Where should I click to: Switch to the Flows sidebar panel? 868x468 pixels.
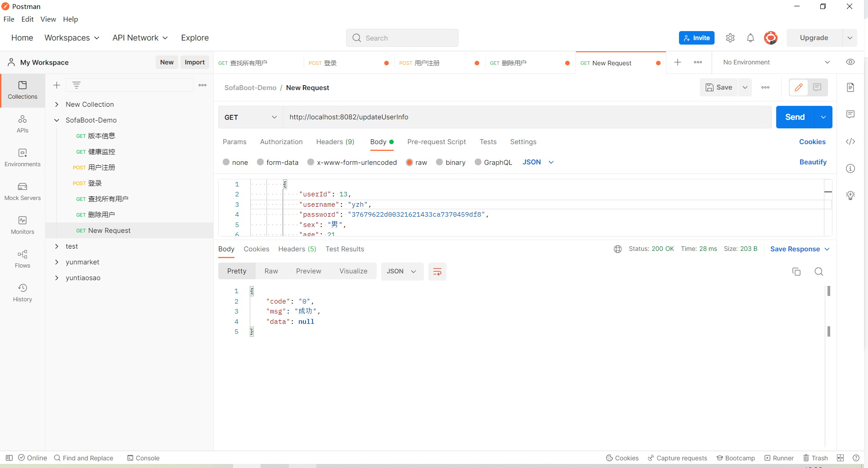pos(22,259)
